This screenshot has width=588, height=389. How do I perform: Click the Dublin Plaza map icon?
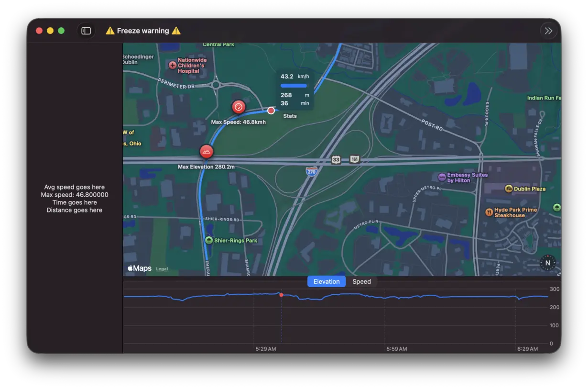tap(509, 189)
